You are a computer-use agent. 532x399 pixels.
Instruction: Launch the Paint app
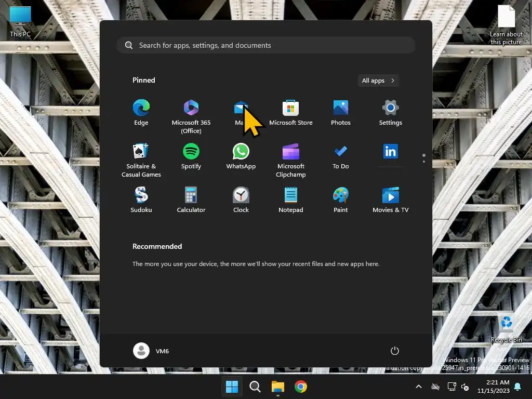341,200
